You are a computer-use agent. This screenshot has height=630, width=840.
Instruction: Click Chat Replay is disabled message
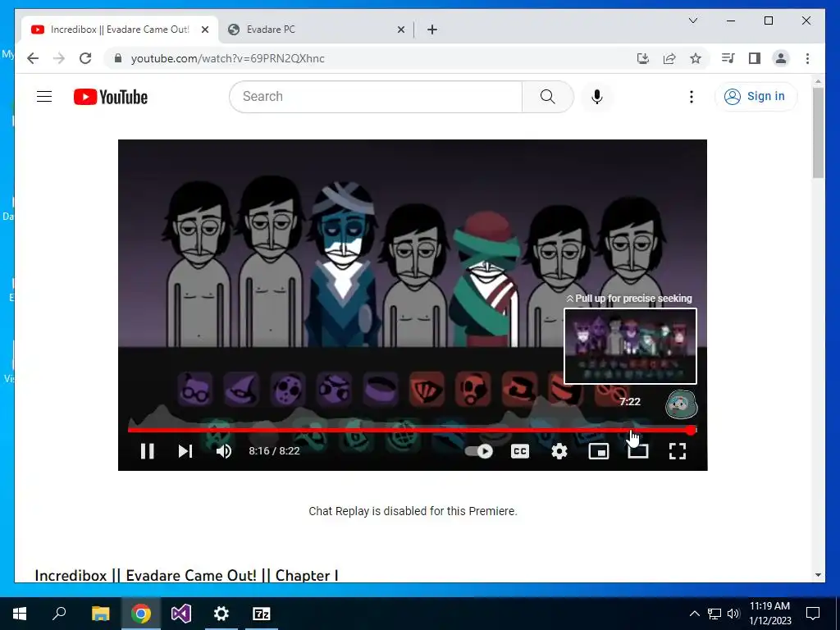pos(413,511)
